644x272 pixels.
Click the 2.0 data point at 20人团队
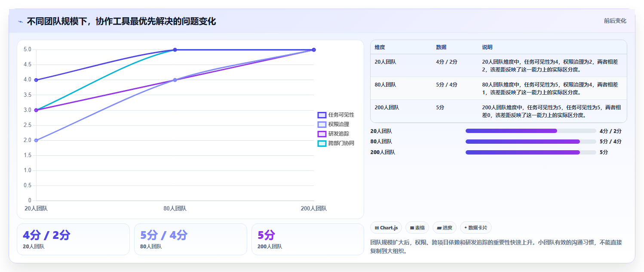[36, 140]
